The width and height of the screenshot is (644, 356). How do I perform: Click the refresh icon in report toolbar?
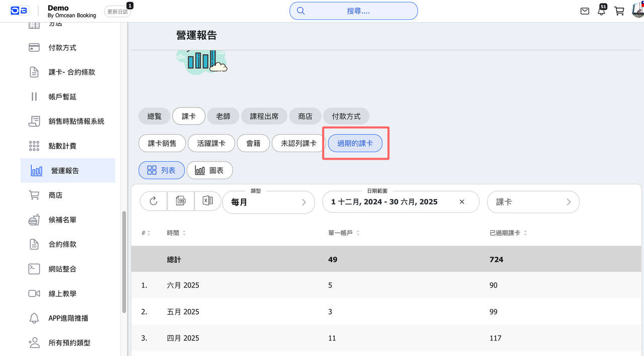[x=153, y=201]
